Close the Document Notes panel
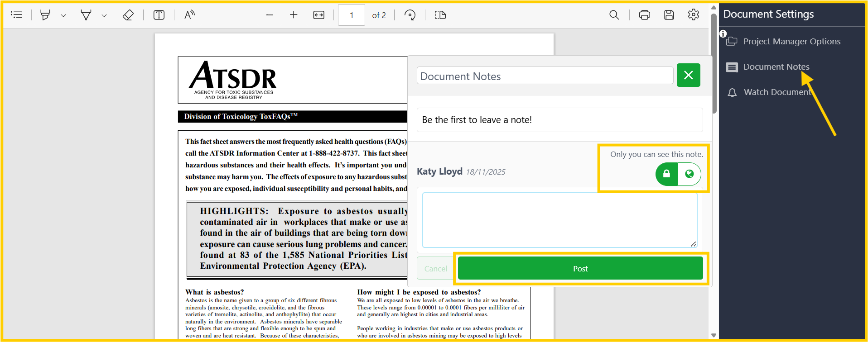This screenshot has height=342, width=868. click(688, 75)
